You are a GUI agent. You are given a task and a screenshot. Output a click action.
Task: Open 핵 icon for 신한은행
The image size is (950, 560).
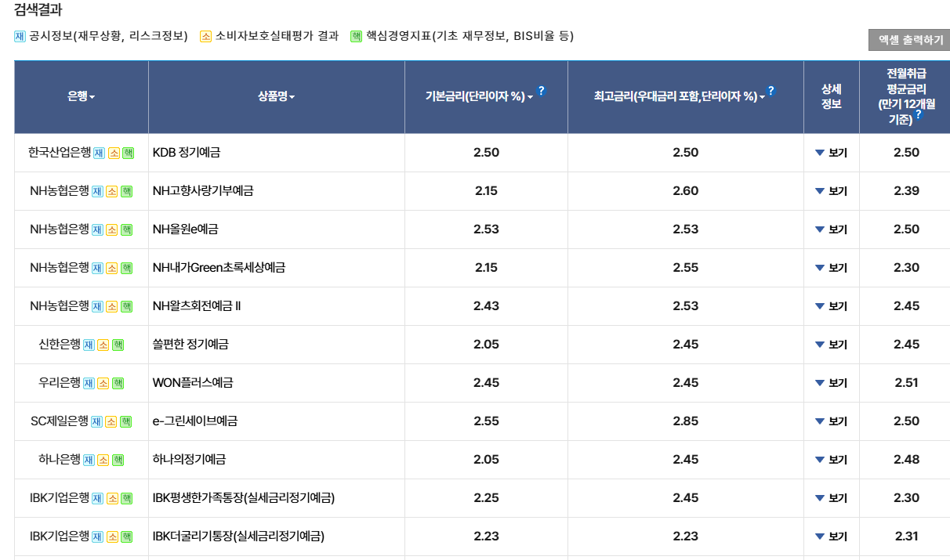118,345
